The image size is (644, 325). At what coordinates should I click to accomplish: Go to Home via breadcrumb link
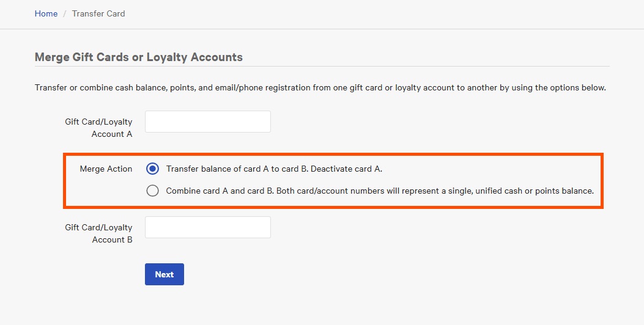[46, 13]
